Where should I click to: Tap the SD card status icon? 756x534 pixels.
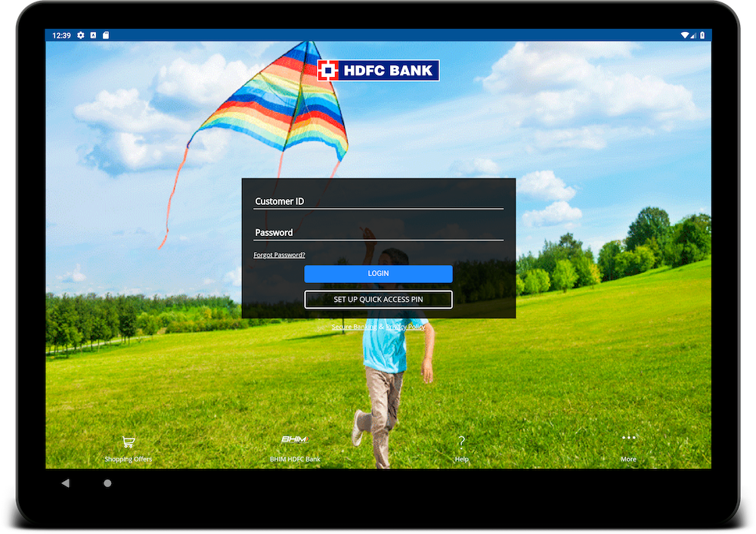coord(106,35)
